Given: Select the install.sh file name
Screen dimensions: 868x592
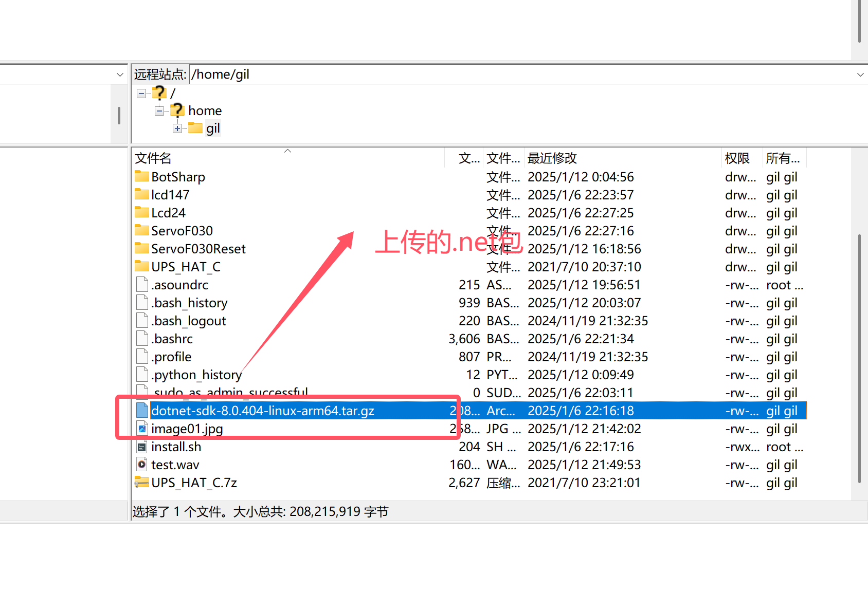Looking at the screenshot, I should [x=176, y=447].
